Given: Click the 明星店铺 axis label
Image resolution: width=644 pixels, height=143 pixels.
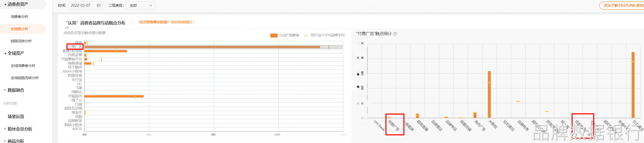Looking at the screenshot, I should pyautogui.click(x=466, y=126).
